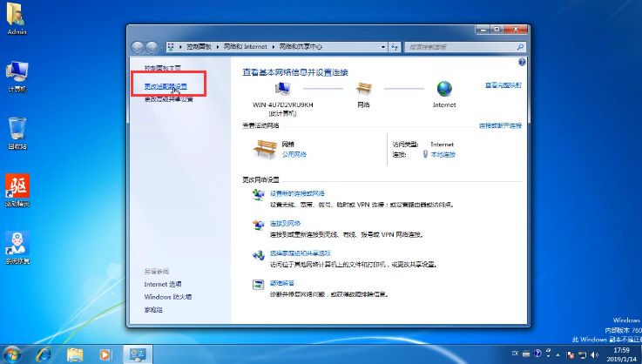
Task: Expand the arrow after 网络和 Internet in breadcrumb
Action: 274,47
